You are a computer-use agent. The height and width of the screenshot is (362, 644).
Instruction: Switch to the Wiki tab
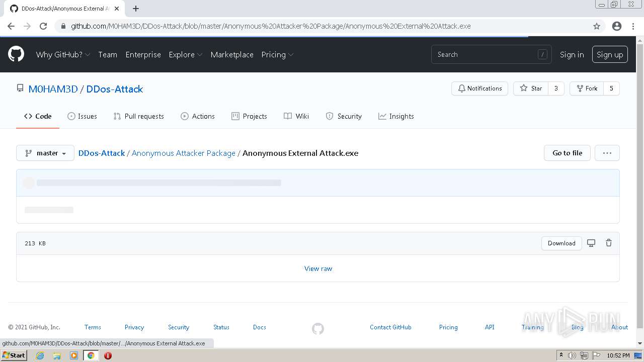click(x=296, y=116)
